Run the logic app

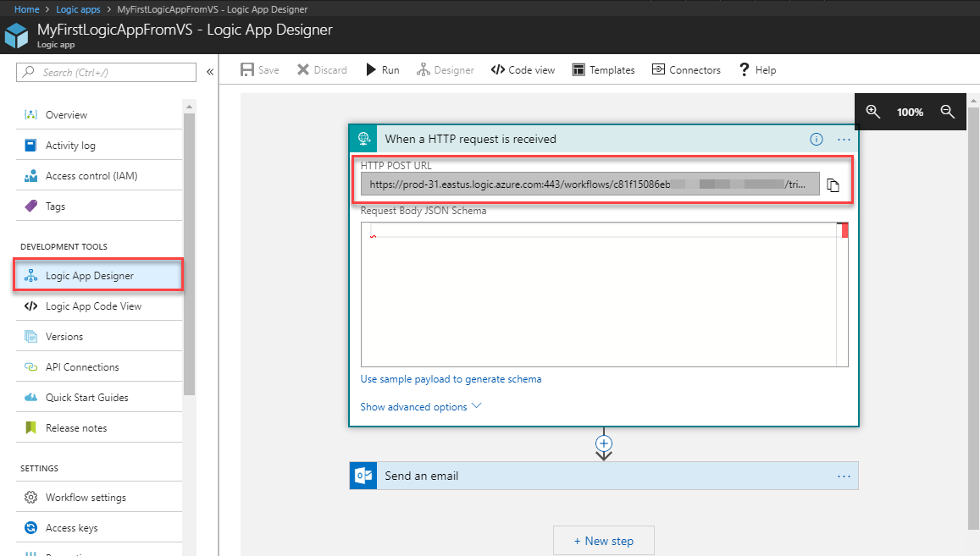[x=382, y=70]
